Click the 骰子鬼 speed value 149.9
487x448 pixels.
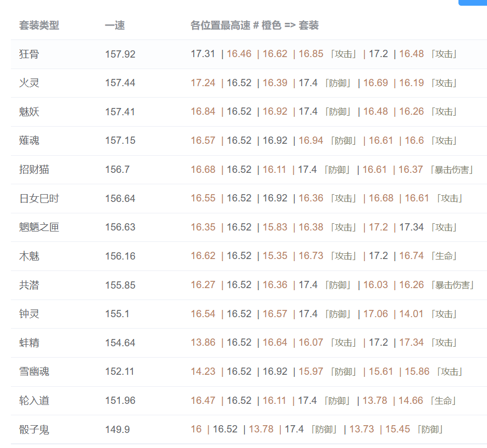[x=117, y=430]
